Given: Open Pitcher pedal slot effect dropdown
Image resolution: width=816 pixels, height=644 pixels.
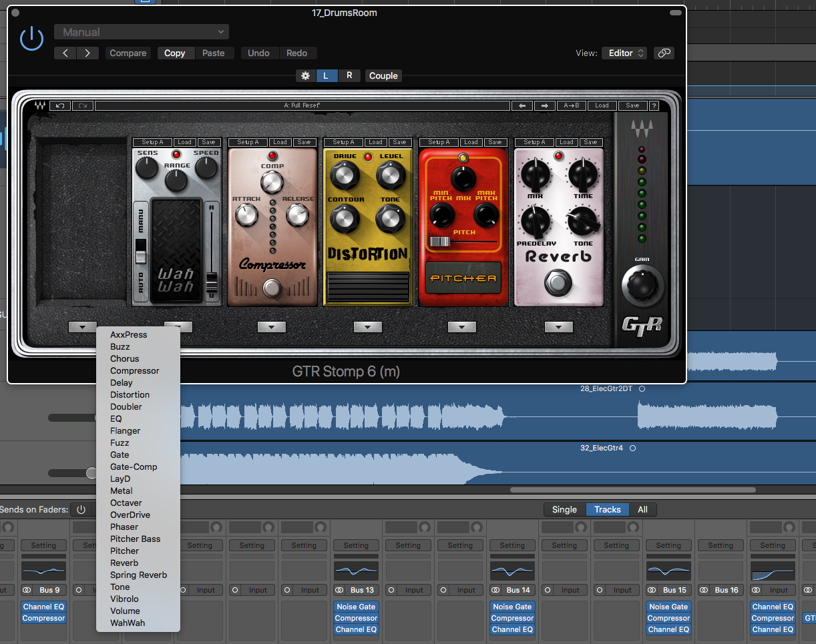Looking at the screenshot, I should [462, 327].
